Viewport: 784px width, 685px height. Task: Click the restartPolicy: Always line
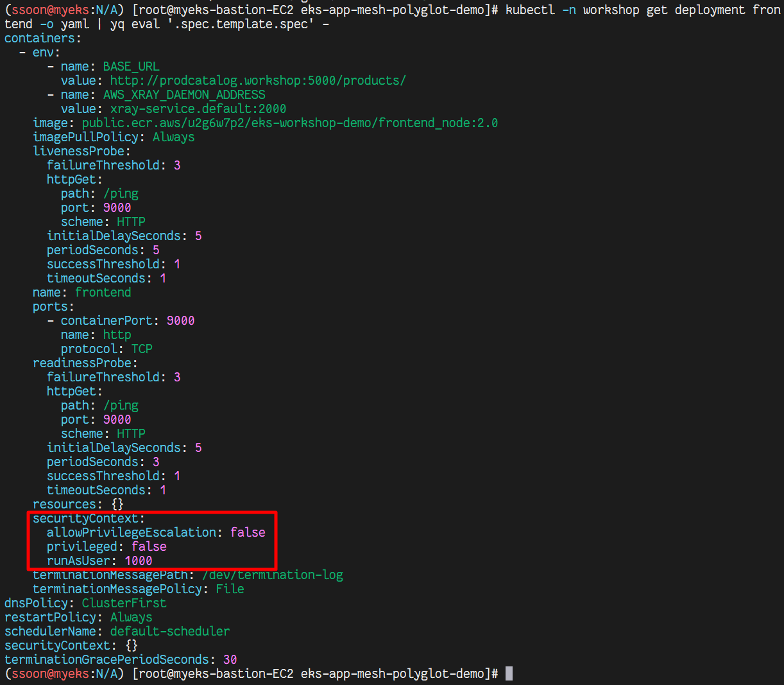click(78, 618)
